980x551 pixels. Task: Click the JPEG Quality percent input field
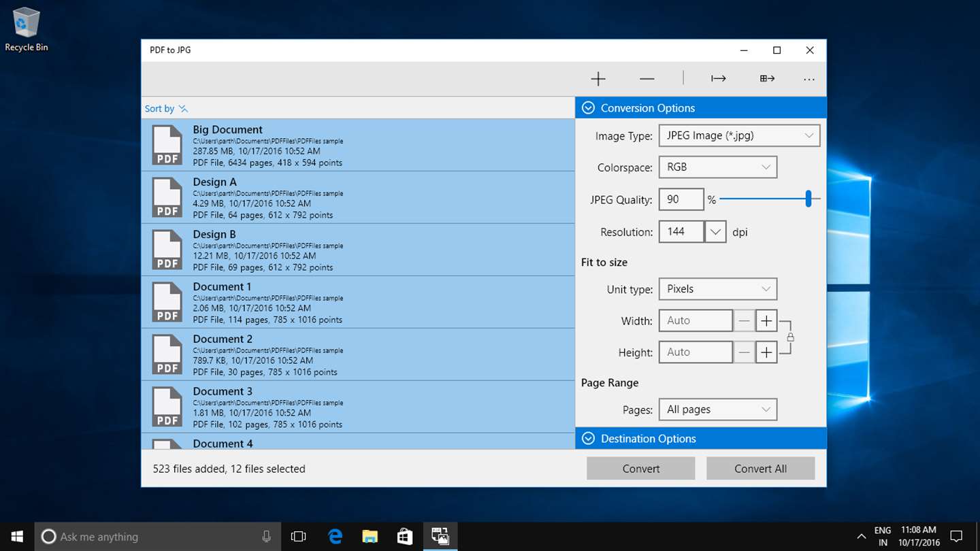pos(681,199)
